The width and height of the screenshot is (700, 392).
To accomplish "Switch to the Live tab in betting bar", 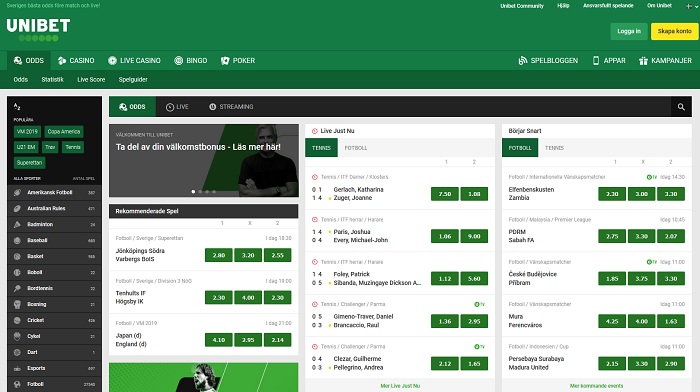I will pos(177,107).
